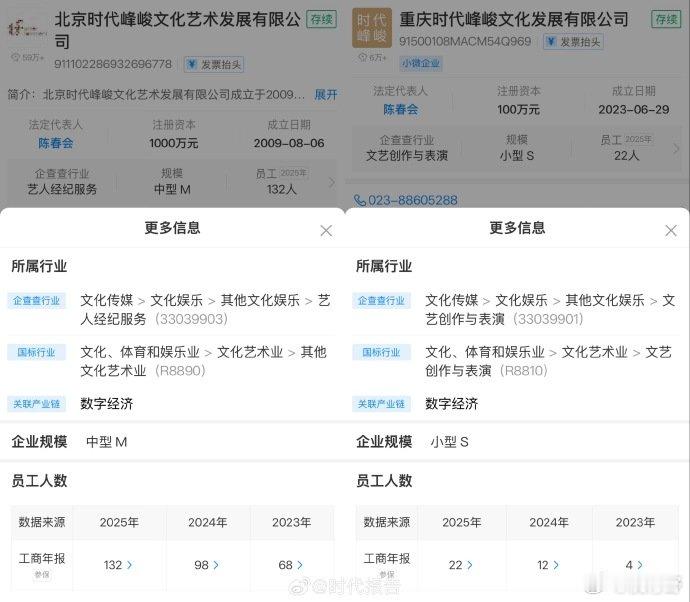This screenshot has height=602, width=690.
Task: Tap phone icon beside 023-88605288
Action: (x=360, y=201)
